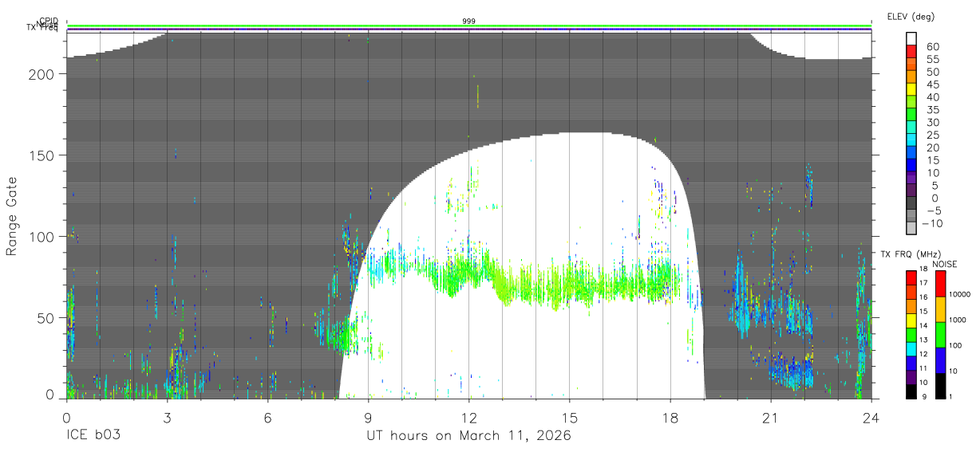This screenshot has width=980, height=452.
Task: Click the blue 10–100 NOISE swatch
Action: (940, 360)
